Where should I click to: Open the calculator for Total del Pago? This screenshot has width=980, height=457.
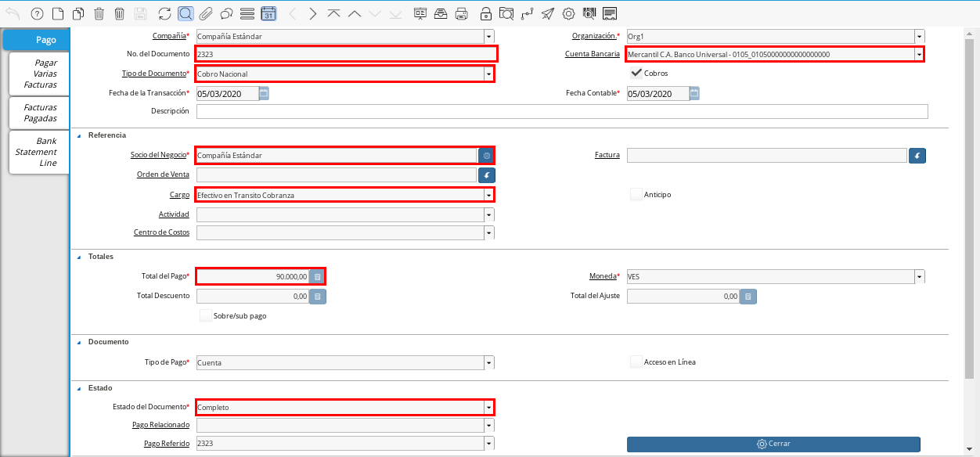coord(317,276)
